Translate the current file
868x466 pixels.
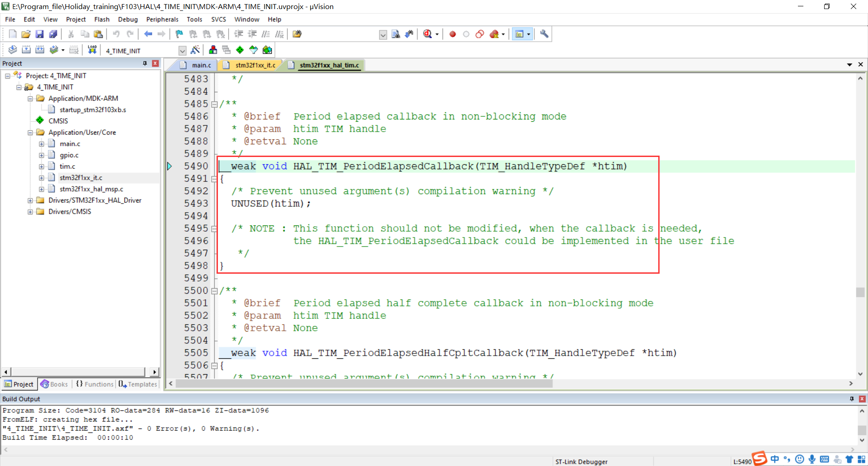pyautogui.click(x=13, y=50)
